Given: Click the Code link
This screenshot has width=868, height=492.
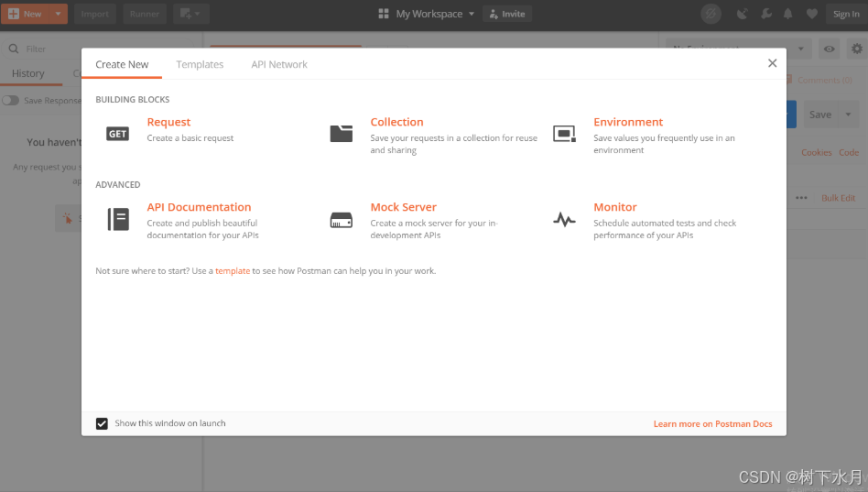Looking at the screenshot, I should click(x=849, y=152).
